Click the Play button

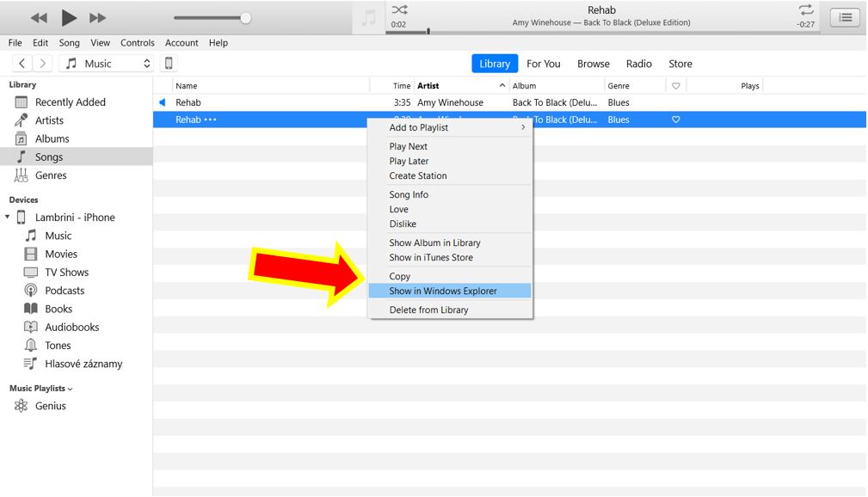click(69, 18)
